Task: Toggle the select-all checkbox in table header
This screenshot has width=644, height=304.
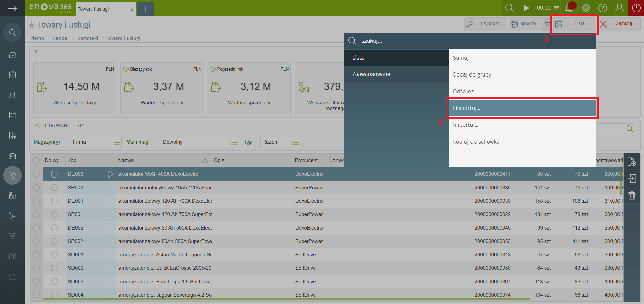Action: tap(36, 160)
